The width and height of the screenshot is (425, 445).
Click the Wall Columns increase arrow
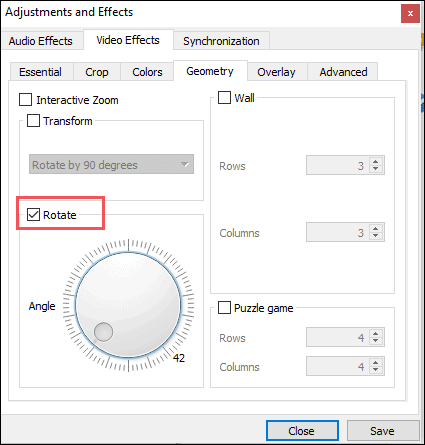[x=376, y=228]
